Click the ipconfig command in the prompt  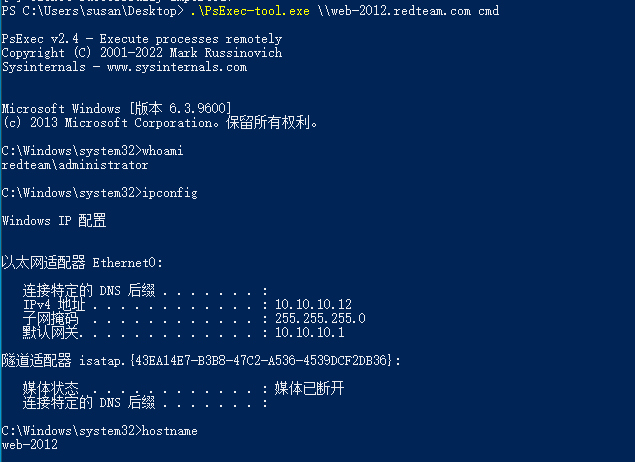pos(170,193)
